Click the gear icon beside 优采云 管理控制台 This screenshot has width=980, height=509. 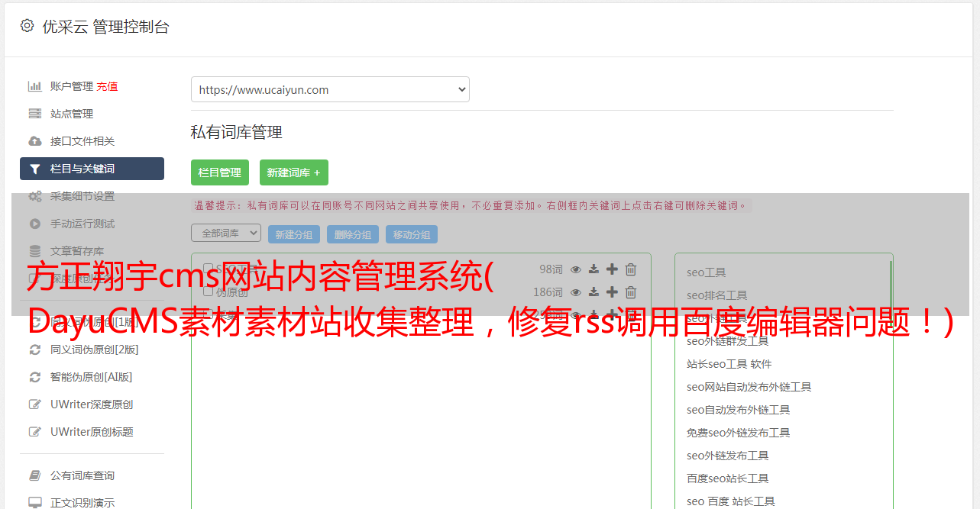(27, 25)
